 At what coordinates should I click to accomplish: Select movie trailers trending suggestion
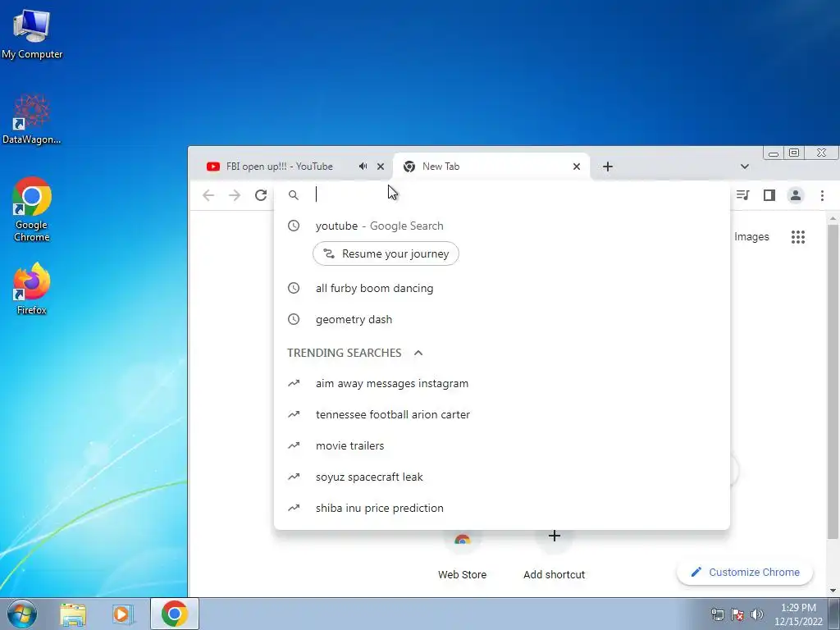[x=502, y=445]
